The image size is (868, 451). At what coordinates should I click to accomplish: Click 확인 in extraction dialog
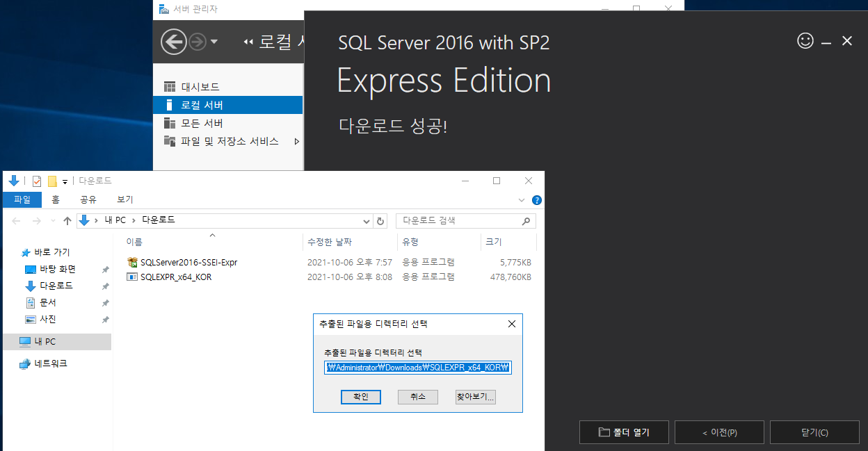pos(361,397)
